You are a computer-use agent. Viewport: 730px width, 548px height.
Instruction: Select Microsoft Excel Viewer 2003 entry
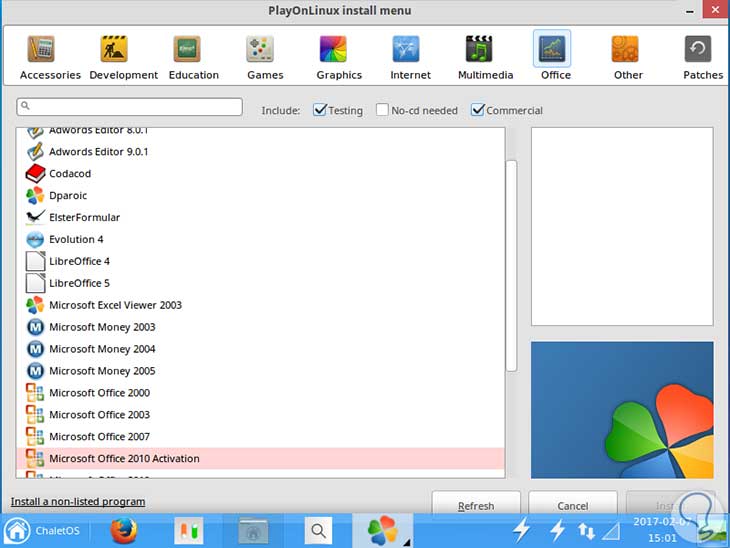pos(115,305)
